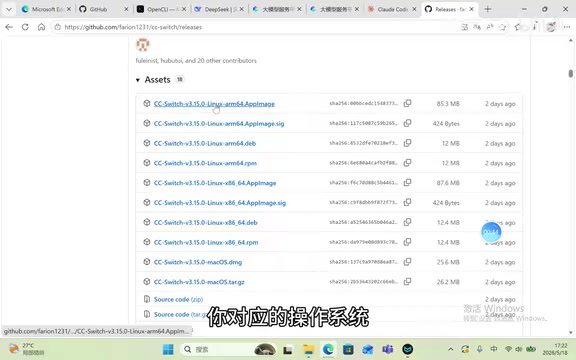Copy sha256 hash for macOS.dmg
The image size is (576, 360).
click(x=407, y=262)
